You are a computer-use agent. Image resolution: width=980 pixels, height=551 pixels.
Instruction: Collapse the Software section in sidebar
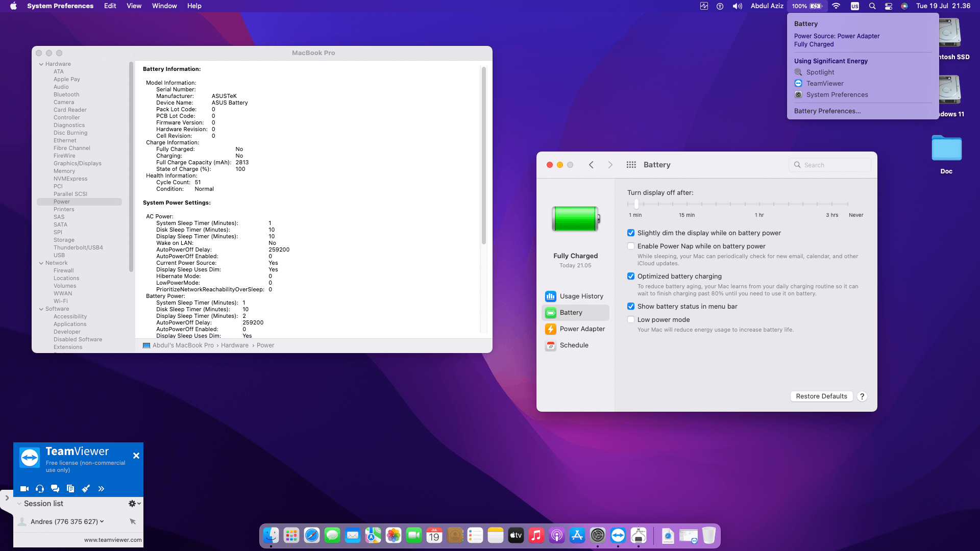click(x=41, y=309)
